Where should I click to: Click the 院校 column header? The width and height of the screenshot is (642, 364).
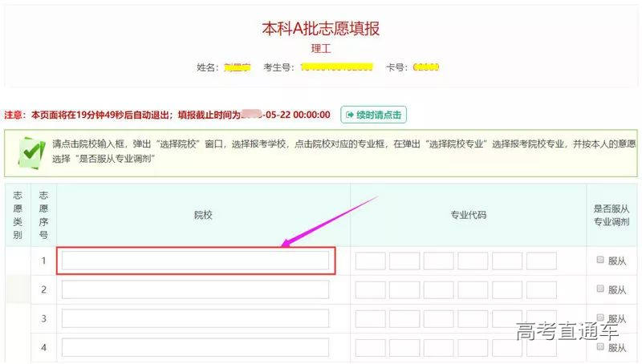203,215
